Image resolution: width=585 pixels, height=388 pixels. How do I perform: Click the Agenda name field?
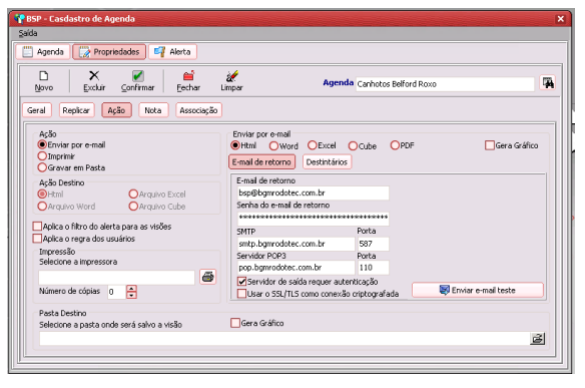pyautogui.click(x=445, y=84)
